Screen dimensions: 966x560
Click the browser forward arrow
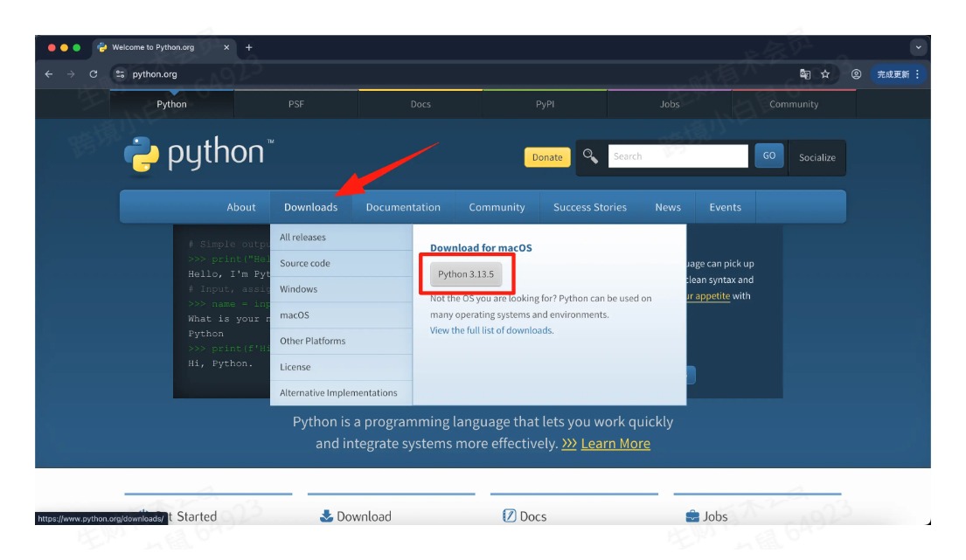click(x=71, y=74)
